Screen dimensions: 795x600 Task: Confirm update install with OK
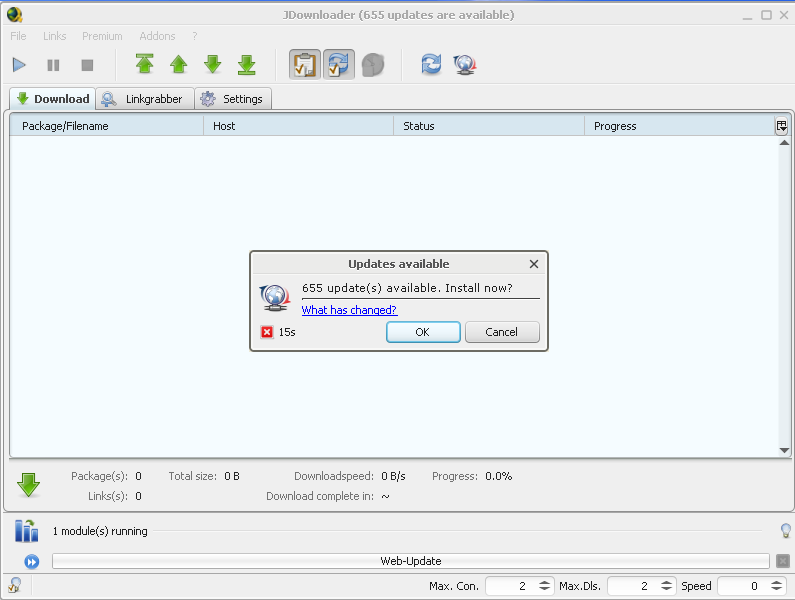[x=423, y=332]
